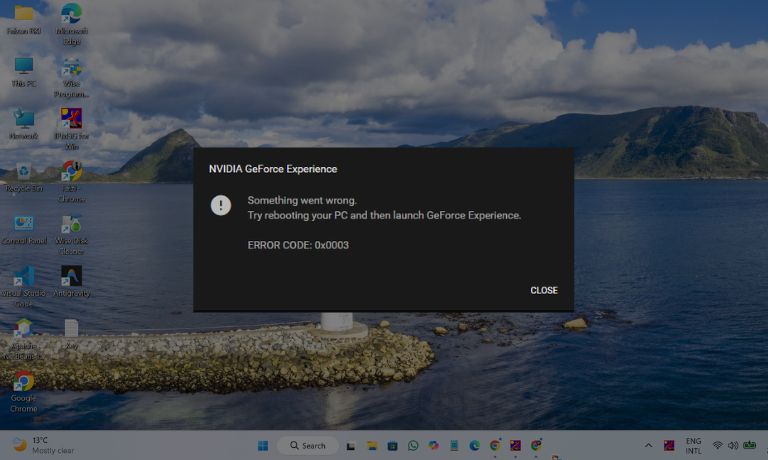Open Copilot from the taskbar
Image resolution: width=768 pixels, height=460 pixels.
tap(433, 445)
